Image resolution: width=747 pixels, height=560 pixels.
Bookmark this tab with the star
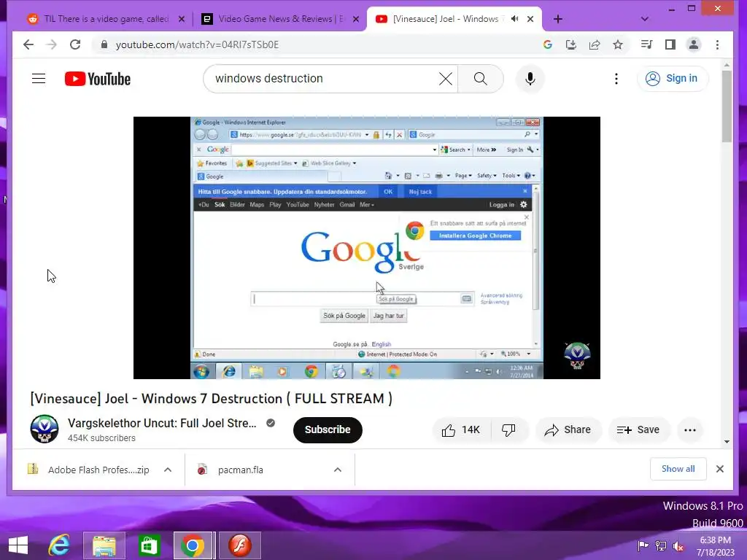[x=618, y=44]
